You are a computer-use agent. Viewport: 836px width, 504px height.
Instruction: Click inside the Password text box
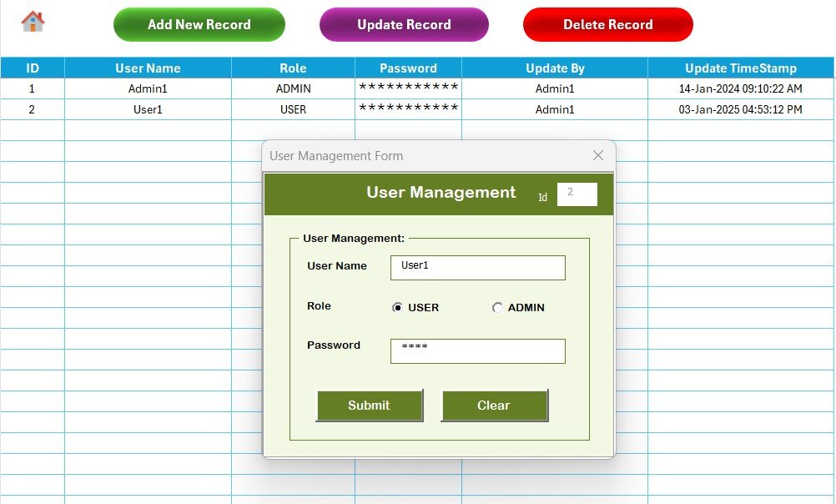[476, 350]
